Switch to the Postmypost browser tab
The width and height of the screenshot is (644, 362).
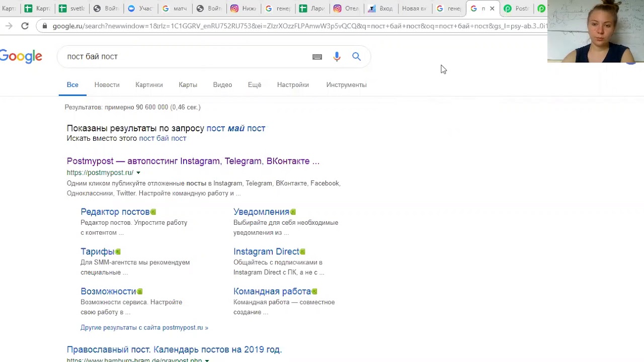(517, 9)
